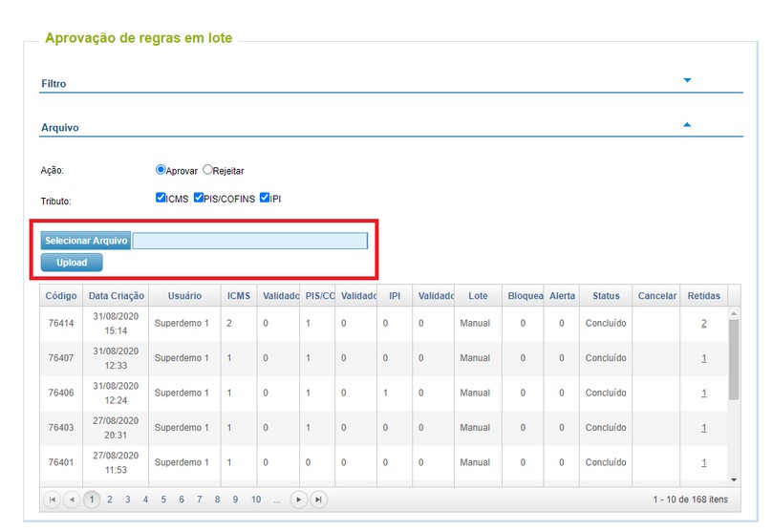
Task: Select the Rejeitar radio button
Action: click(x=207, y=170)
